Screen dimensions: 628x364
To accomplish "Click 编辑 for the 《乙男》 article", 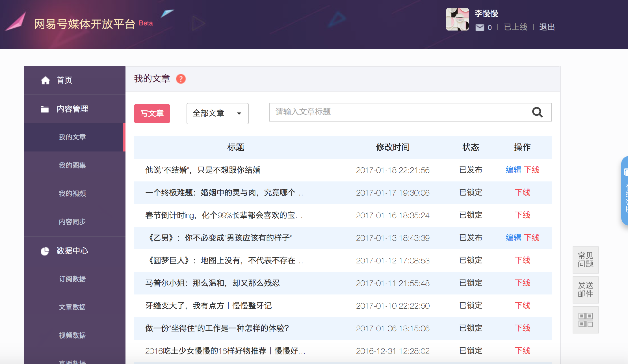I will 513,238.
